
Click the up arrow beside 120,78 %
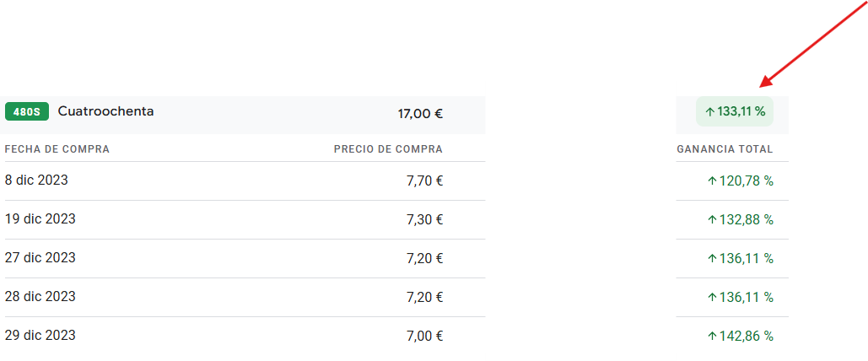click(713, 181)
